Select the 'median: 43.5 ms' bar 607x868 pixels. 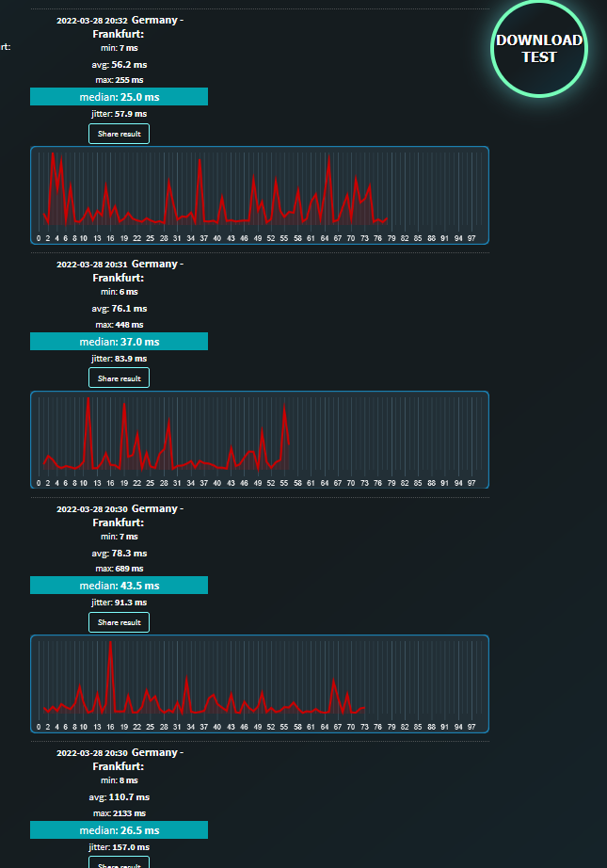click(119, 586)
